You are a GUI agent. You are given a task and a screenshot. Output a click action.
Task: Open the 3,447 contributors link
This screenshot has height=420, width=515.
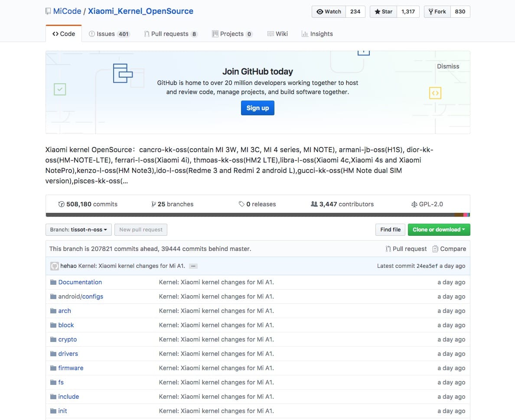point(342,204)
